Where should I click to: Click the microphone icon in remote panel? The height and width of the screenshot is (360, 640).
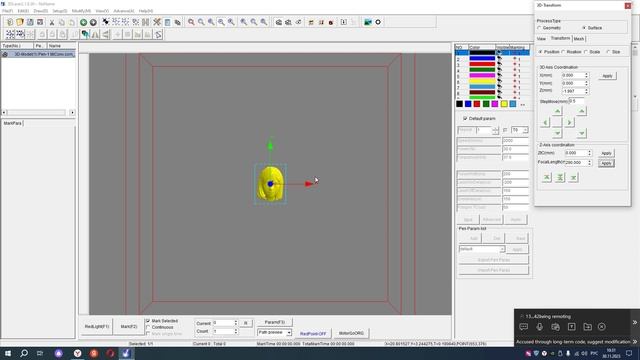tap(540, 327)
